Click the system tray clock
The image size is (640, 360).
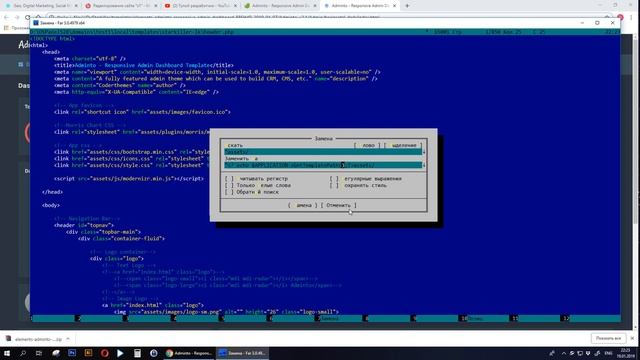pos(625,353)
